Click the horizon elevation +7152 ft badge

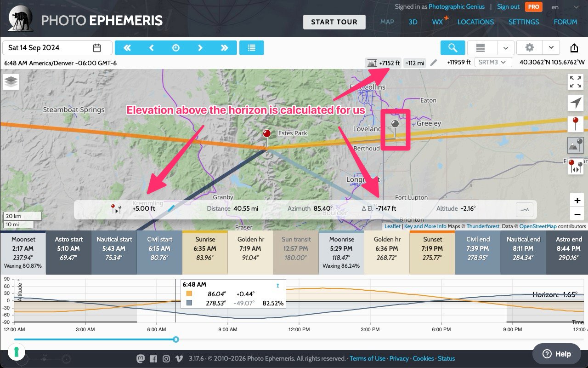(x=383, y=63)
